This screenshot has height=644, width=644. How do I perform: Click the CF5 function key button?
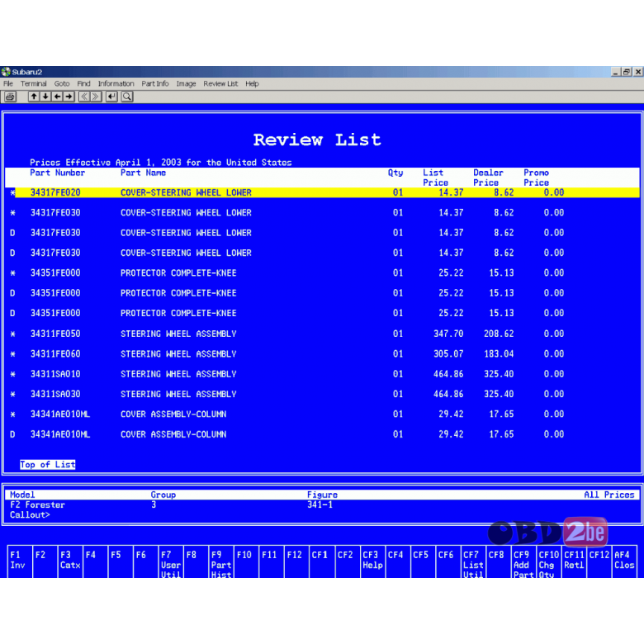click(423, 561)
